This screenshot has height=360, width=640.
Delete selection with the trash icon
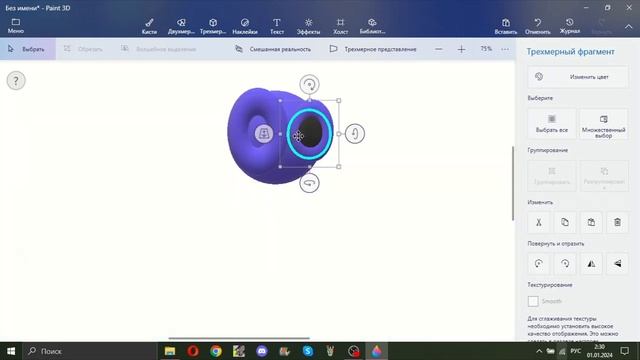point(617,222)
